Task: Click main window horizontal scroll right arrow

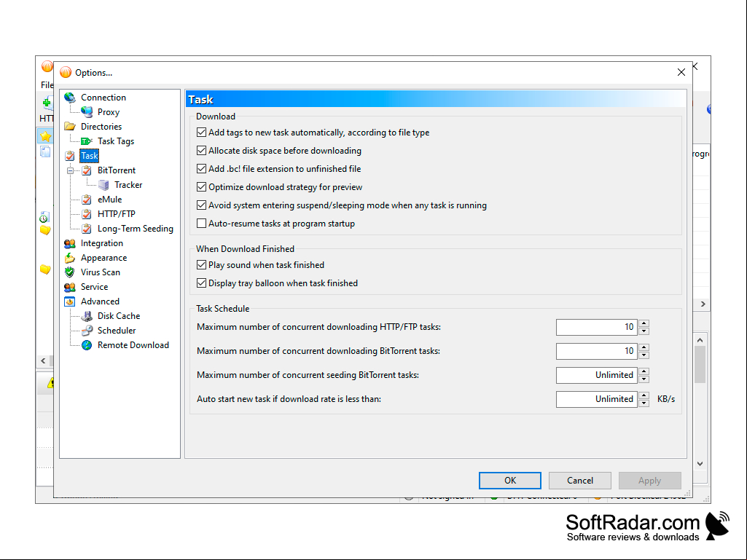Action: [703, 304]
